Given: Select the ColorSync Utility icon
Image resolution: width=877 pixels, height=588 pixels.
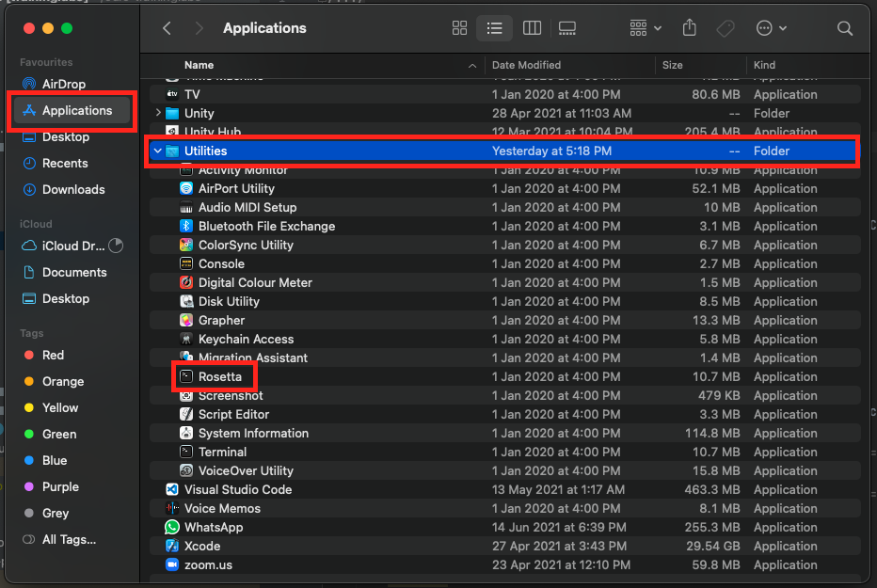Looking at the screenshot, I should pos(186,245).
